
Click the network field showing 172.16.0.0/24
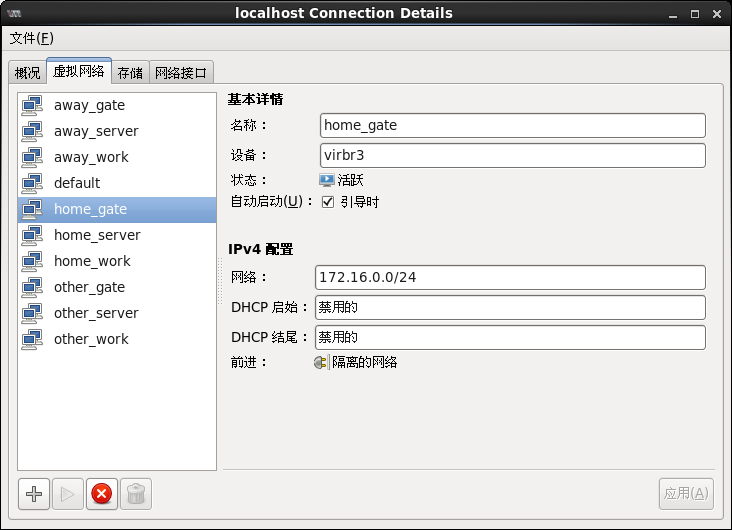coord(510,277)
